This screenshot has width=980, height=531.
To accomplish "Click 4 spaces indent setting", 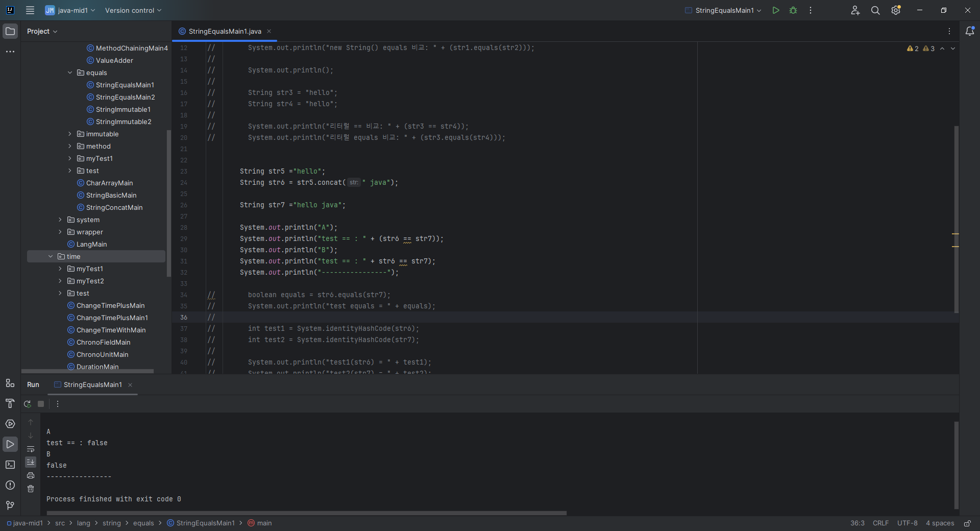I will coord(940,523).
